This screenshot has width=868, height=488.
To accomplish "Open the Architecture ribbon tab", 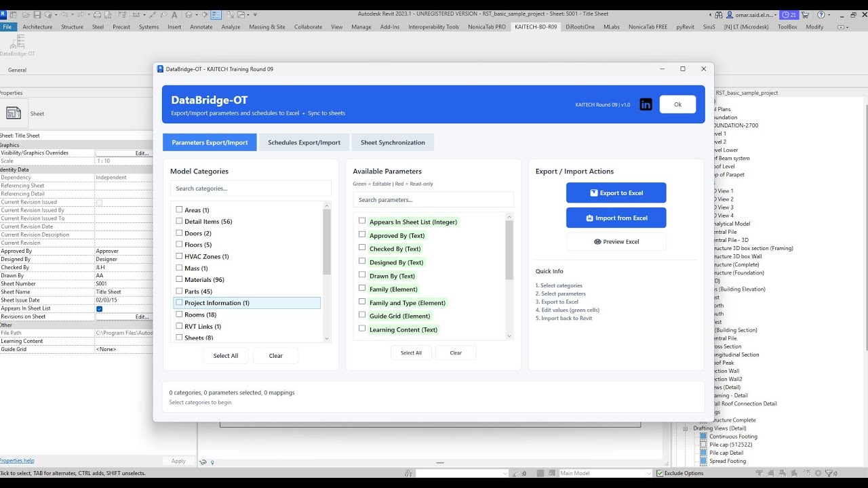I will (x=37, y=27).
